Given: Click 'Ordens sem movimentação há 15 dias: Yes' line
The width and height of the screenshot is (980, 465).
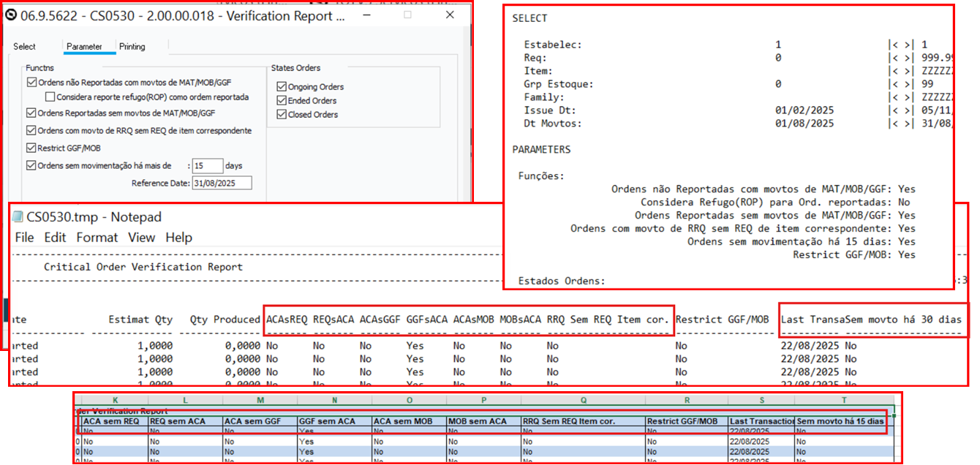Looking at the screenshot, I should pyautogui.click(x=802, y=242).
